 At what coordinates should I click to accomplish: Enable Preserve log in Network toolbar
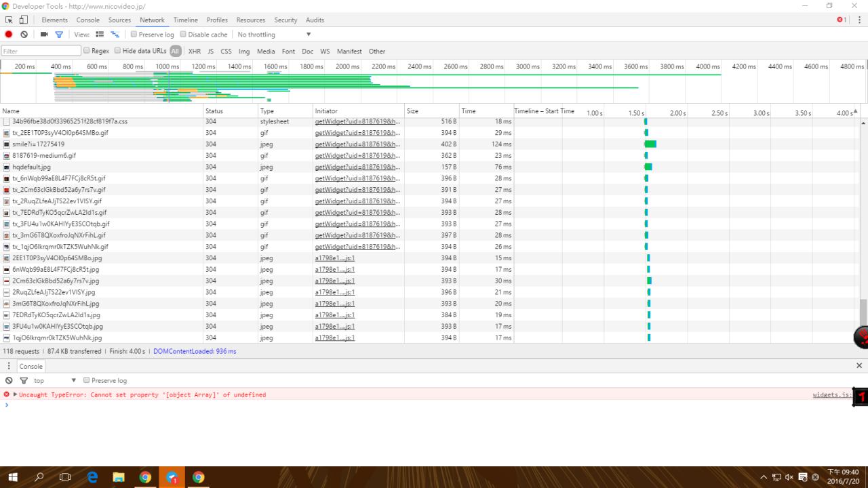(x=134, y=35)
